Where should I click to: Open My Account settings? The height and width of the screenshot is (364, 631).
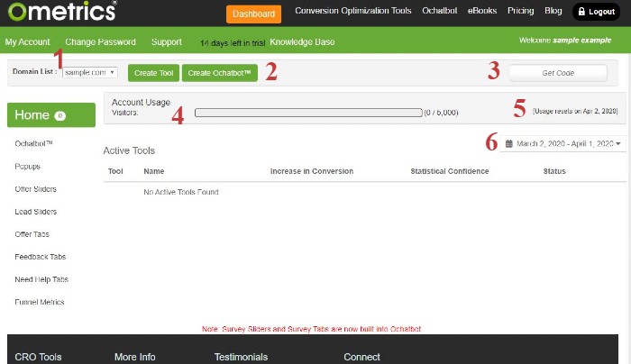click(27, 41)
